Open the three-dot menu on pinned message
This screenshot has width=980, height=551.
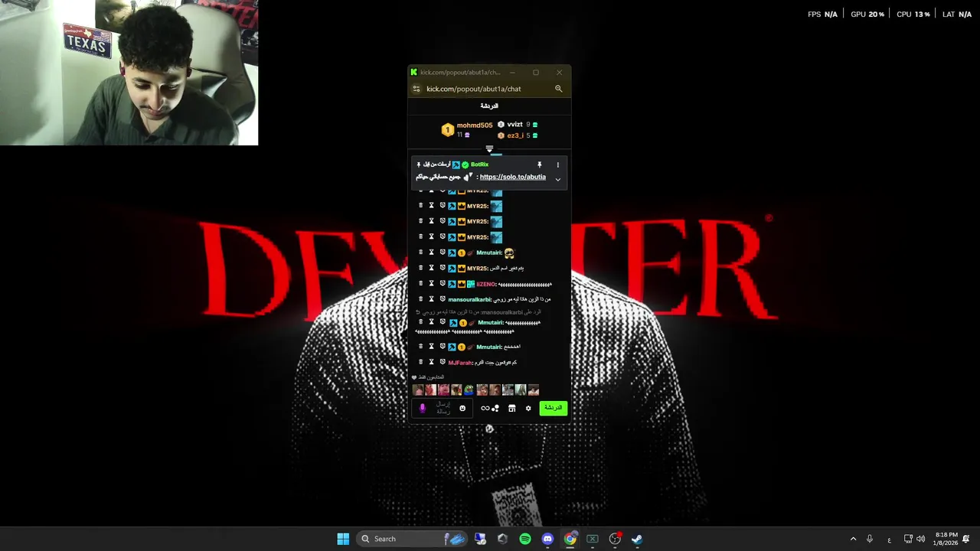pyautogui.click(x=557, y=165)
